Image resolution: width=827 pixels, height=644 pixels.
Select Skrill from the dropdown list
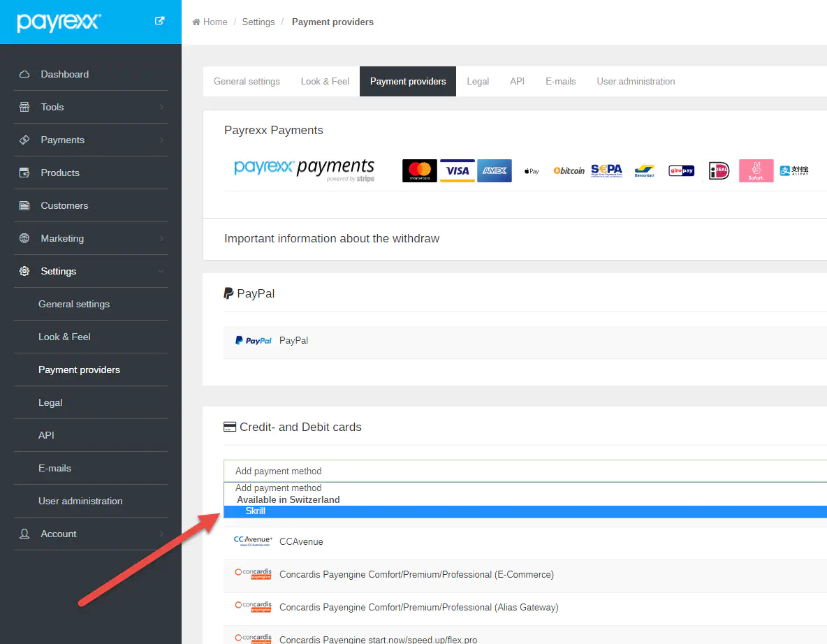(256, 511)
